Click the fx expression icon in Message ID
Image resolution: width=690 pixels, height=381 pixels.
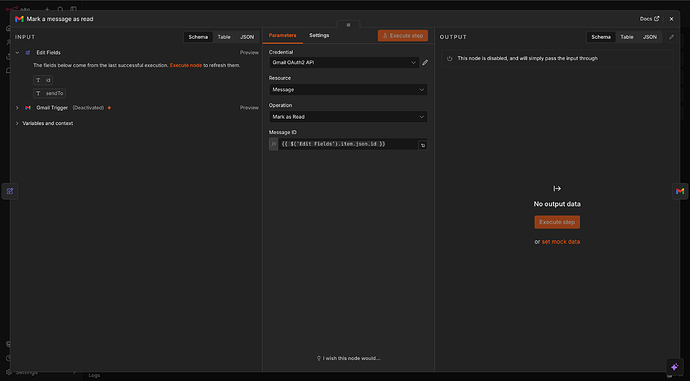tap(274, 144)
